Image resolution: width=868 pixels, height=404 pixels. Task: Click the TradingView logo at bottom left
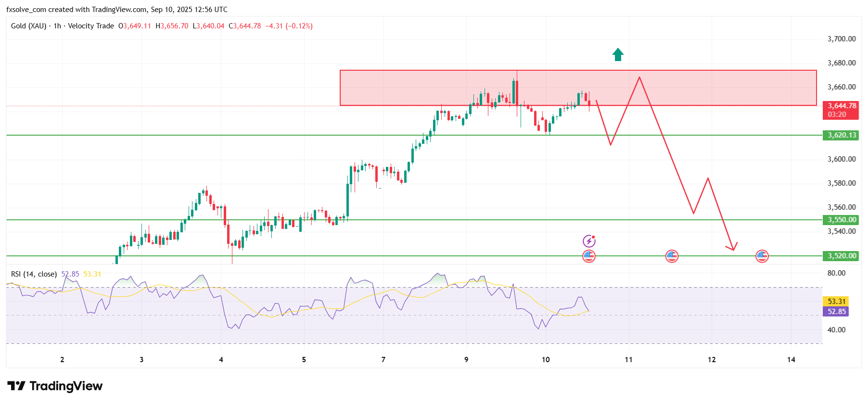point(55,386)
